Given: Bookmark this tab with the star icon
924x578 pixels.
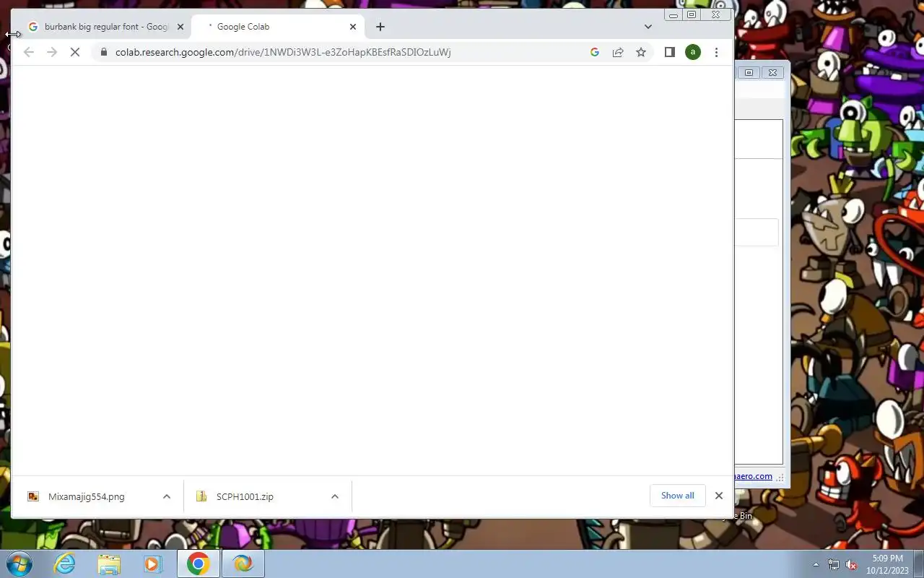Looking at the screenshot, I should click(641, 52).
